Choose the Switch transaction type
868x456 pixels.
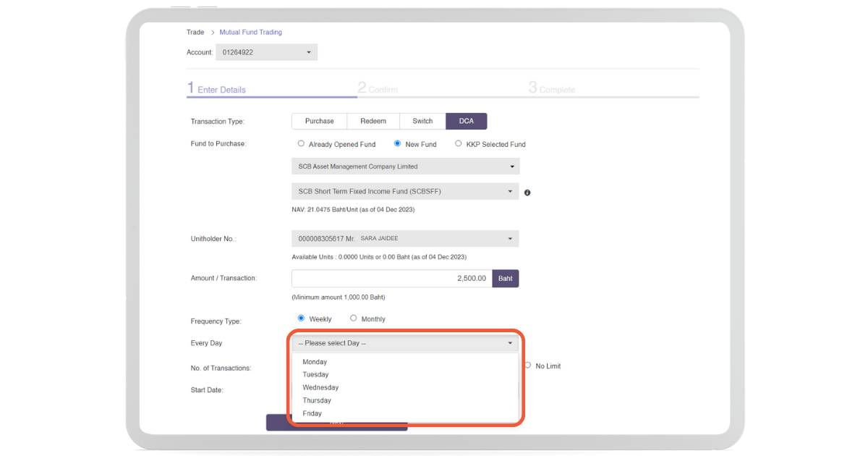422,122
